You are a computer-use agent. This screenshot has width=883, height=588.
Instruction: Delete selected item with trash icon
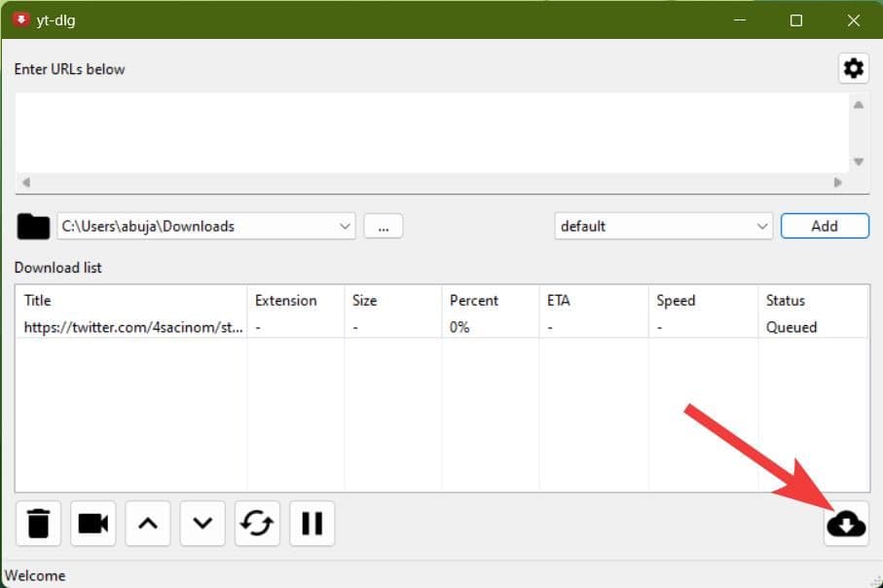click(x=38, y=523)
